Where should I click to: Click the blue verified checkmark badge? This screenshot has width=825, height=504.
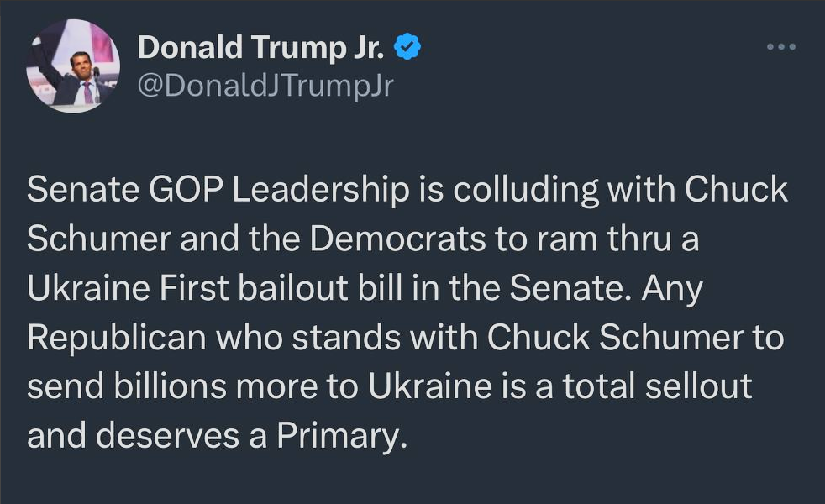tap(407, 48)
